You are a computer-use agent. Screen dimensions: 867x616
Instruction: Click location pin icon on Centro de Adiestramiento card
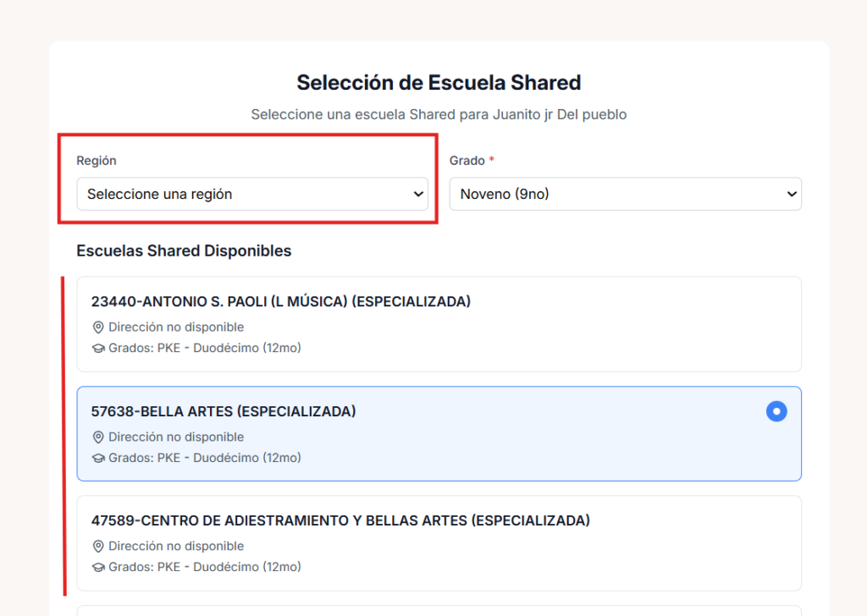pos(98,547)
